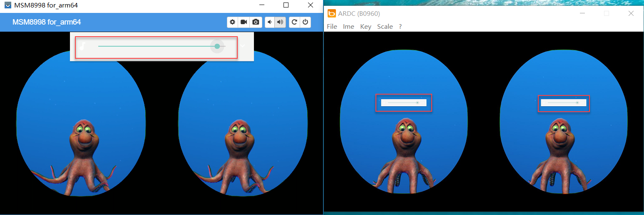The image size is (644, 215).
Task: Close the MSM8998 for_arm64 window
Action: (311, 5)
